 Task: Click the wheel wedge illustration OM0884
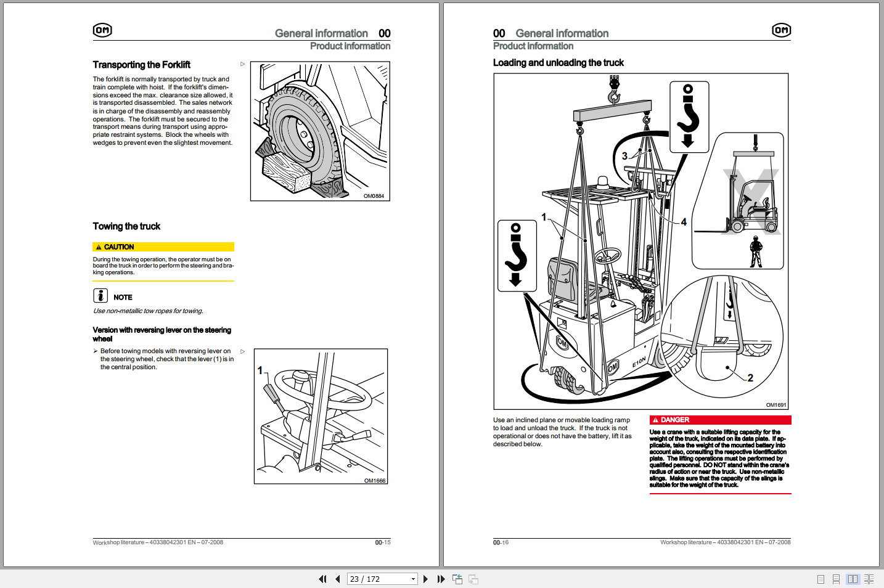pos(320,131)
